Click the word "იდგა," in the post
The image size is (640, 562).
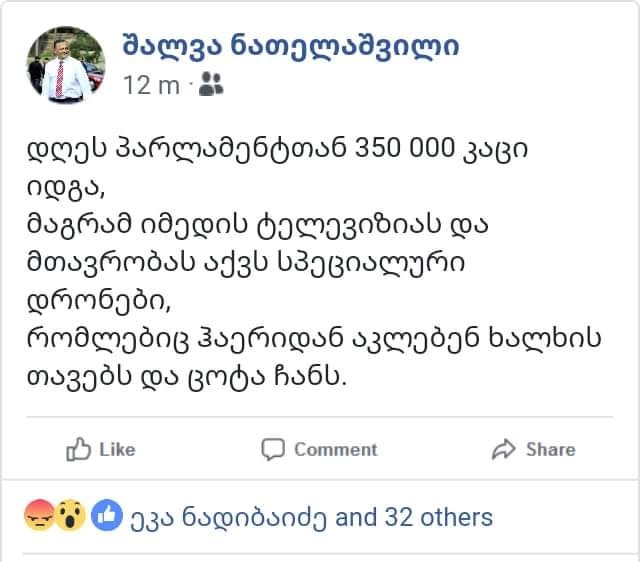tap(65, 187)
